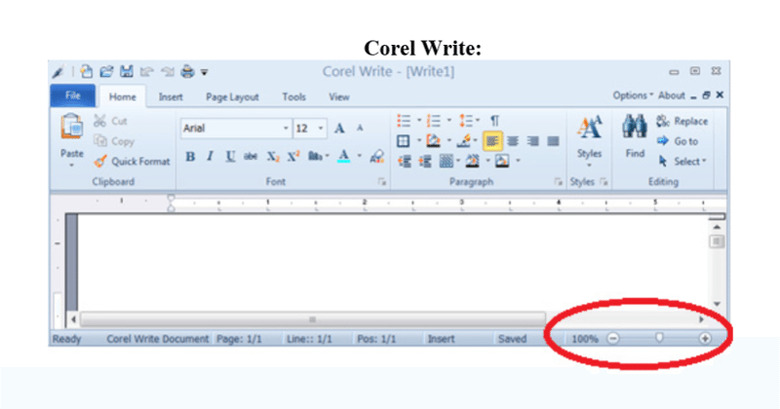Screen dimensions: 780x409
Task: Click the Open folder icon in quick access toolbar
Action: click(x=106, y=72)
